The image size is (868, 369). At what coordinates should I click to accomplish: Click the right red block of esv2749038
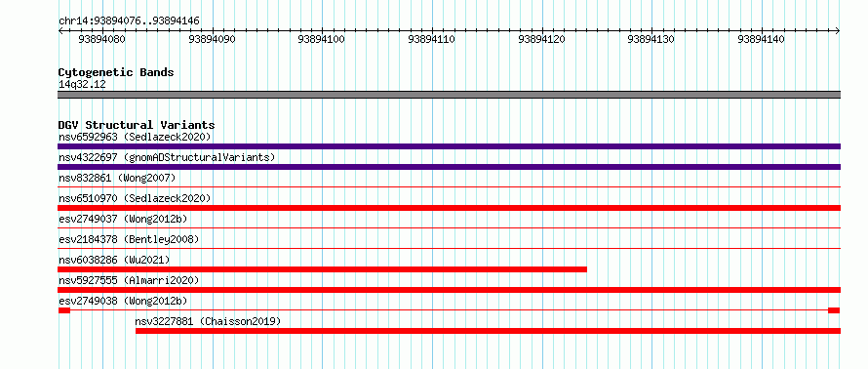[834, 310]
